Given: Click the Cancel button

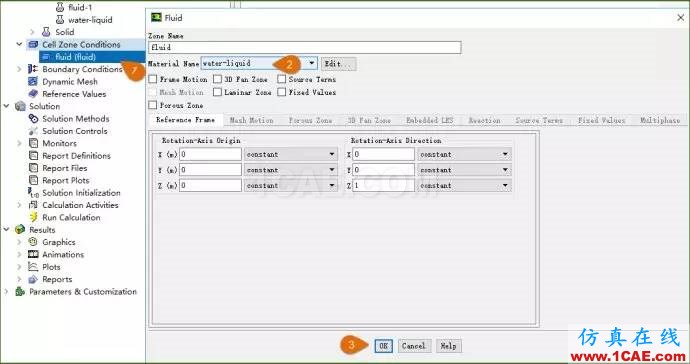Looking at the screenshot, I should pyautogui.click(x=413, y=346).
